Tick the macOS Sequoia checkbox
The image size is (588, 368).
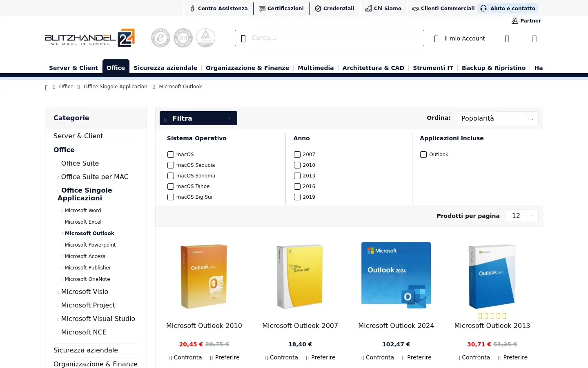171,165
